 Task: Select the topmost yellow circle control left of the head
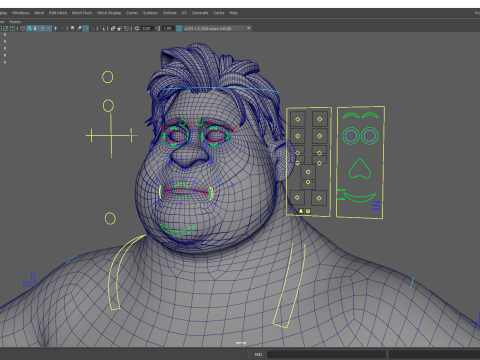point(107,77)
